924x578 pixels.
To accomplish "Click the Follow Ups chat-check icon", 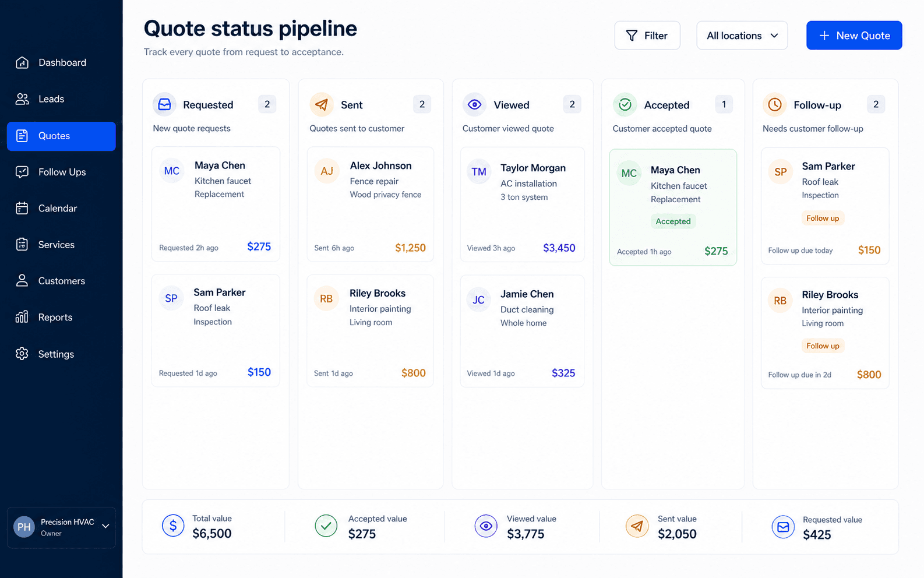I will pyautogui.click(x=22, y=172).
